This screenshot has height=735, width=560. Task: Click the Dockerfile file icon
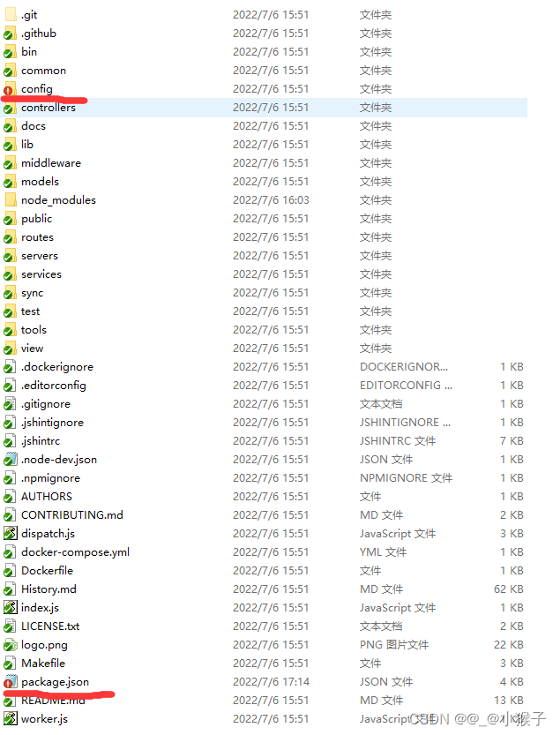(11, 571)
